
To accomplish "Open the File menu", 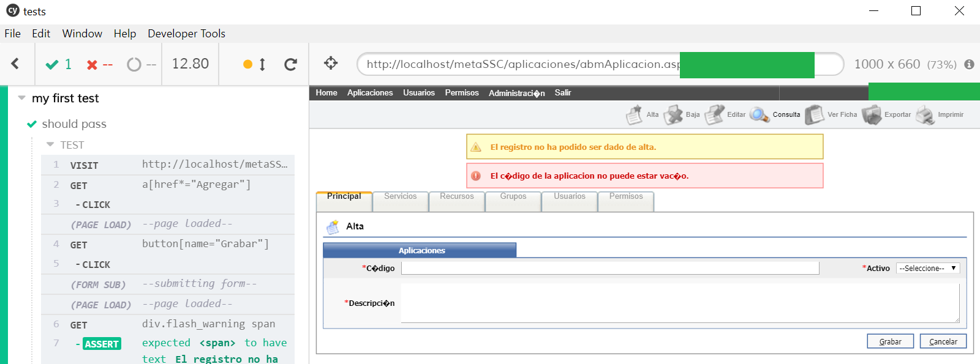I will pyautogui.click(x=12, y=34).
